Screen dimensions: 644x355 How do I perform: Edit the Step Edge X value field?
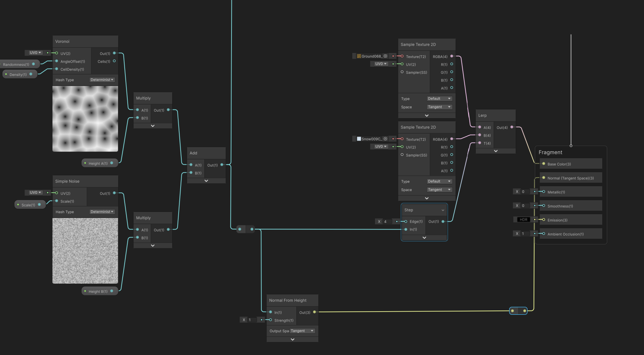(x=387, y=221)
